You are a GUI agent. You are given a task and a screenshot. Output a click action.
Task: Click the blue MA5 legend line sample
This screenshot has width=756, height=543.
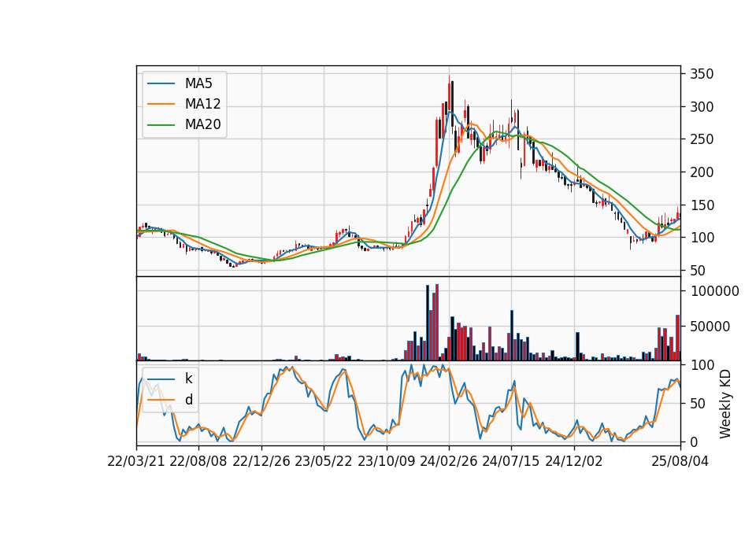(161, 84)
